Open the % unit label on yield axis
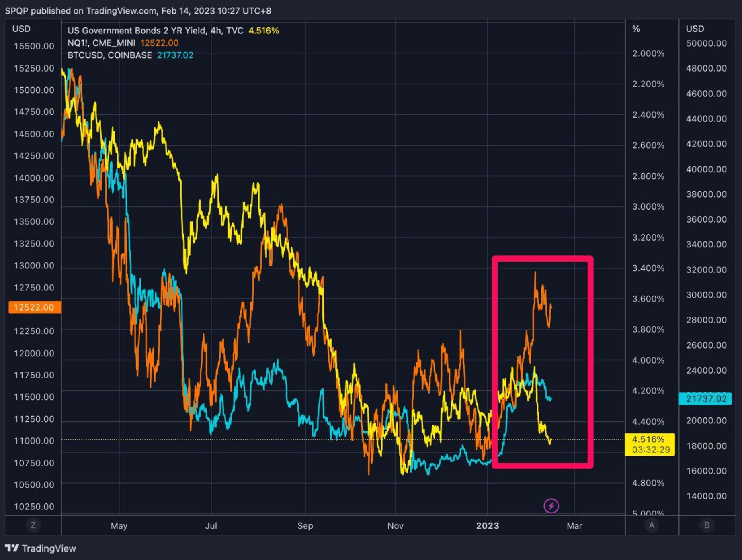Viewport: 742px width, 560px height. tap(636, 29)
